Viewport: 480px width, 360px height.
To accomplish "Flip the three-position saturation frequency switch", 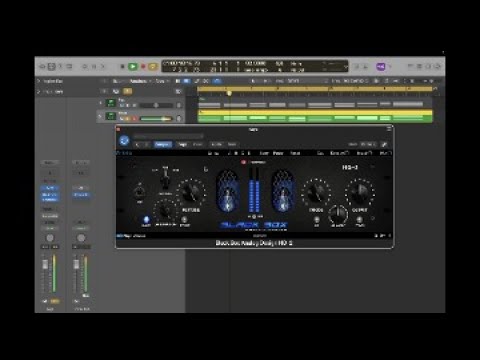I will point(165,179).
